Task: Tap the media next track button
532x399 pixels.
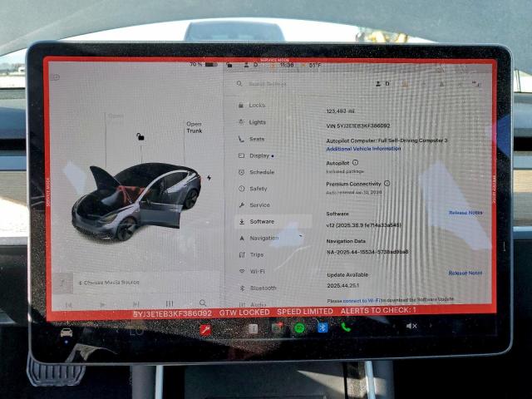Action: [135, 304]
